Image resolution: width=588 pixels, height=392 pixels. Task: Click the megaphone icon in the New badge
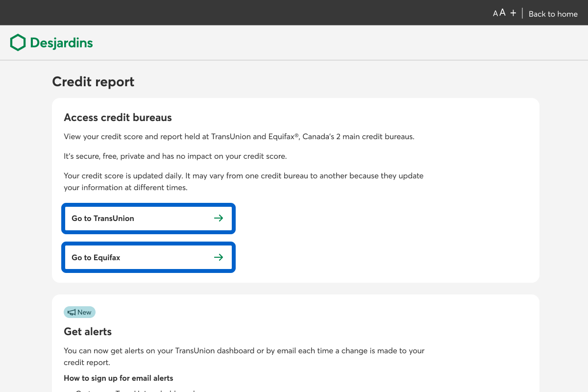point(72,312)
